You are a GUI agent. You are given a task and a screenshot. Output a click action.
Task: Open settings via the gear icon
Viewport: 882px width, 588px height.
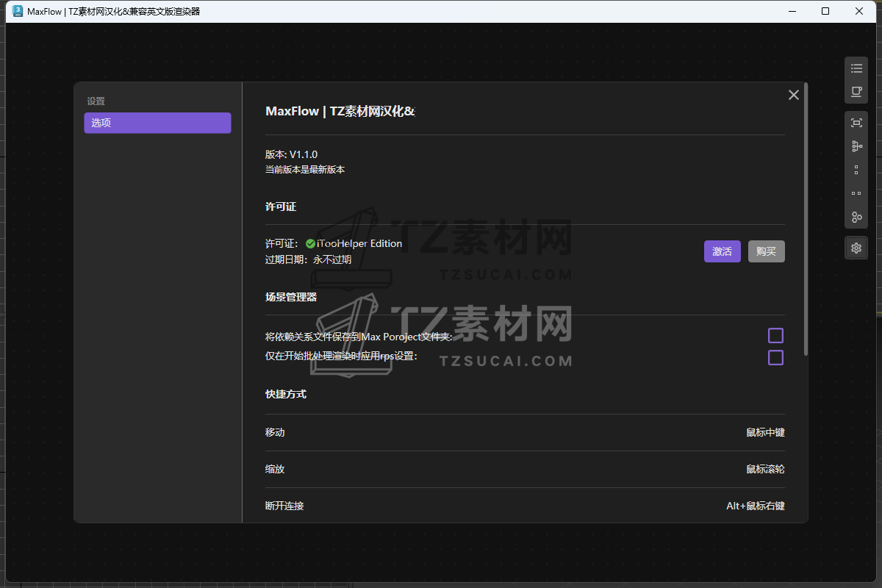pyautogui.click(x=856, y=248)
